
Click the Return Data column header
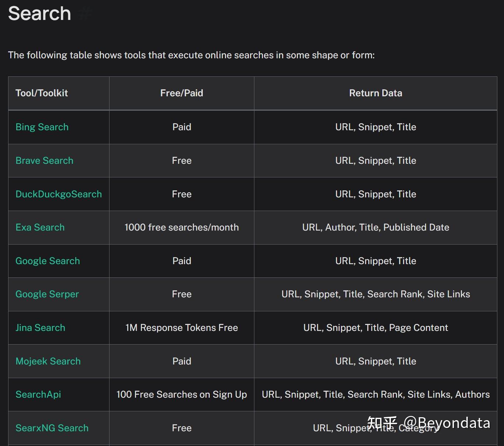375,93
